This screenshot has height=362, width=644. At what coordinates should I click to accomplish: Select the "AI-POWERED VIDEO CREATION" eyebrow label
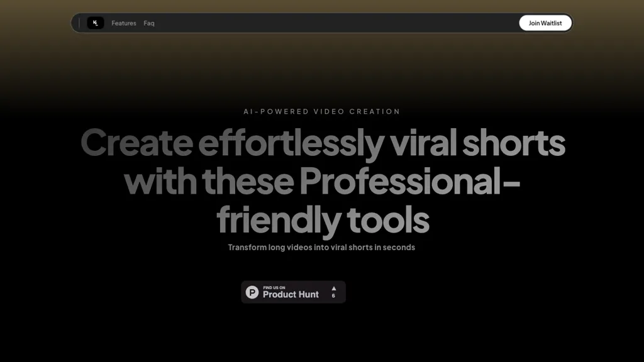(x=322, y=111)
